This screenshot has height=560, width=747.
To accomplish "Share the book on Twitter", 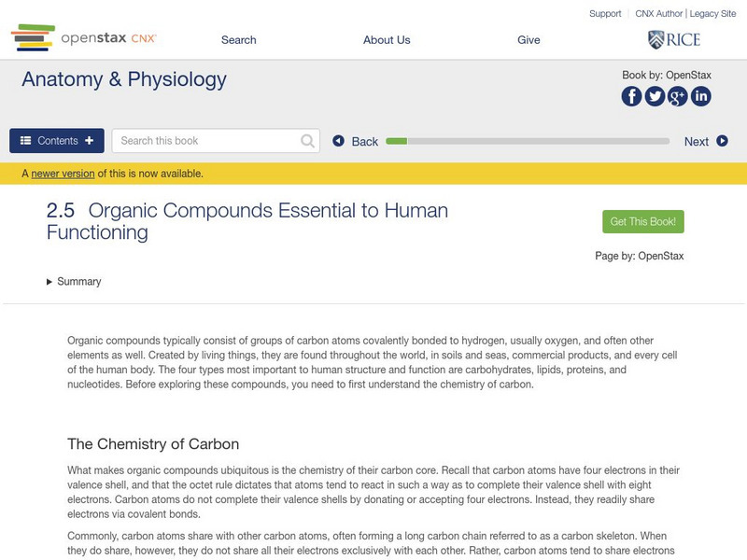I will [655, 96].
